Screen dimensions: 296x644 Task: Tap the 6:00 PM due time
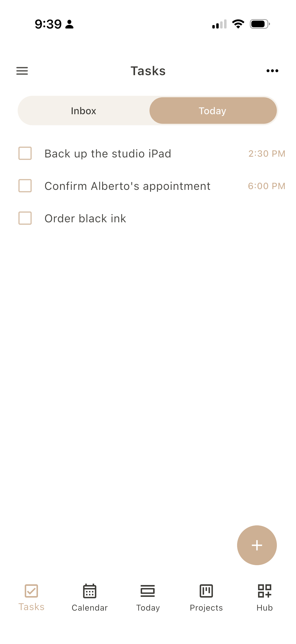tap(266, 186)
